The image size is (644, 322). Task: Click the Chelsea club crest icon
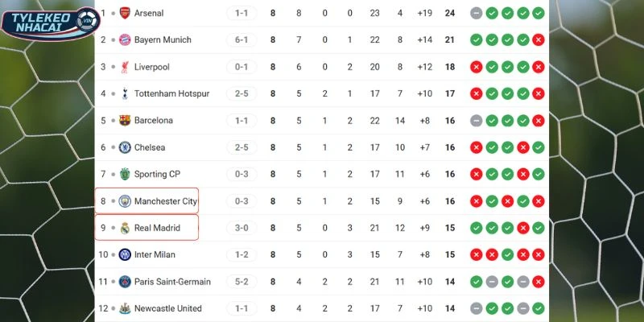coord(124,147)
